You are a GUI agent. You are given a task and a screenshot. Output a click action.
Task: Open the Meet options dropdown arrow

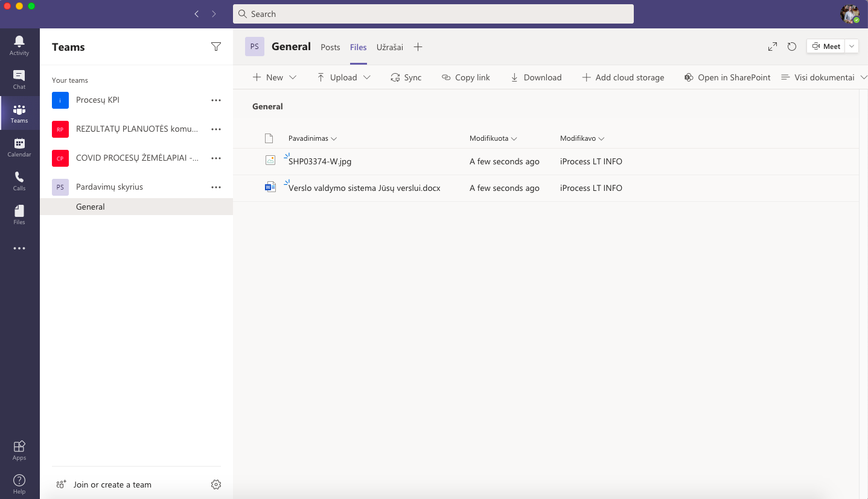852,47
